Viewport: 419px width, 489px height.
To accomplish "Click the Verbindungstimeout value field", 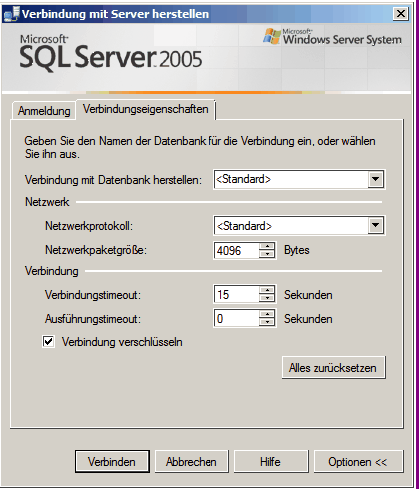I will [x=236, y=294].
